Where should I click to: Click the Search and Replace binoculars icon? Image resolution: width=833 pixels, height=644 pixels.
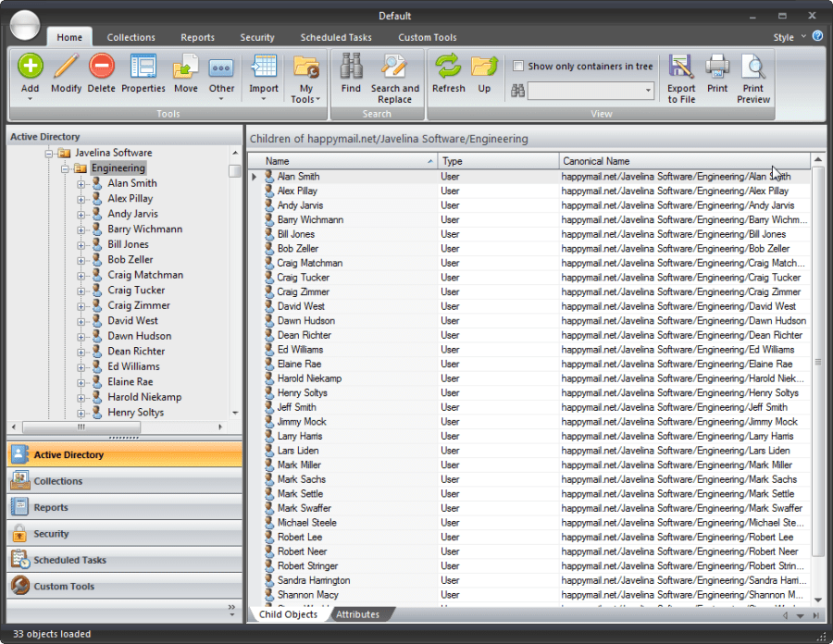point(394,68)
